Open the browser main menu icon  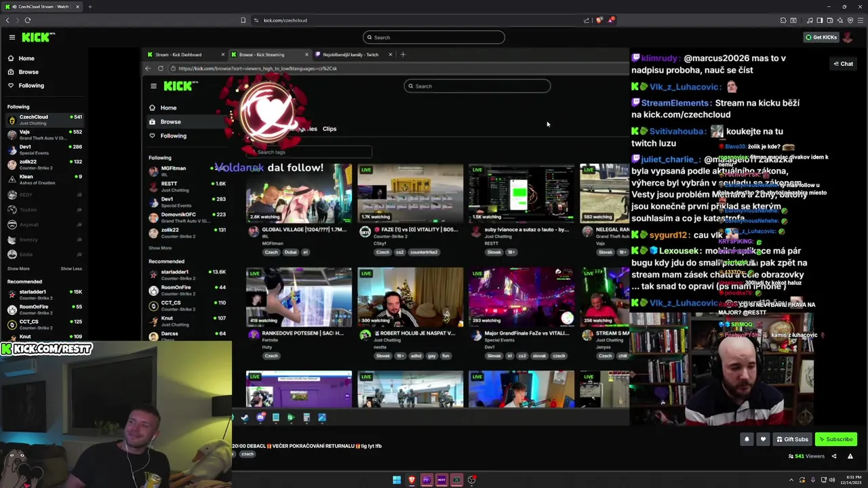point(860,20)
